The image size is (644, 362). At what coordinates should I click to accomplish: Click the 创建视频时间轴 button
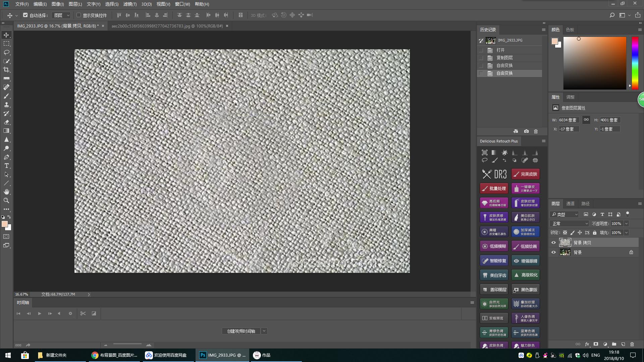241,331
